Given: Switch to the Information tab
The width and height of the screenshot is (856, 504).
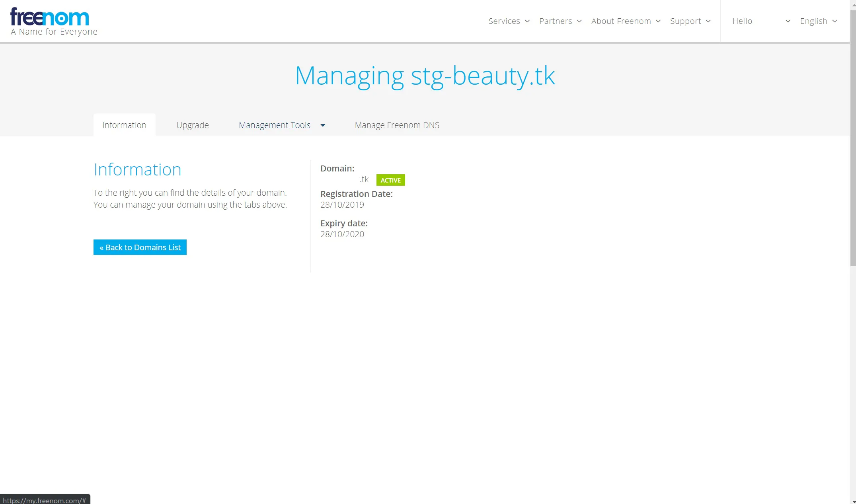Looking at the screenshot, I should tap(125, 125).
